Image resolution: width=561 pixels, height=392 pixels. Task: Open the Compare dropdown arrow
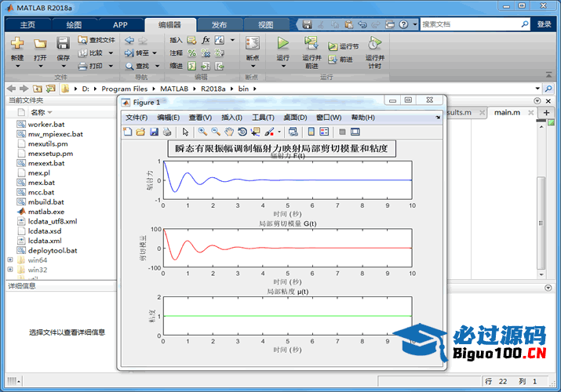[x=111, y=53]
